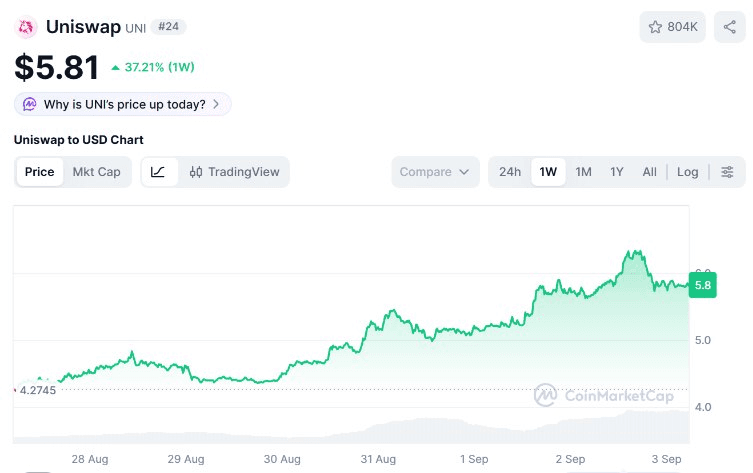Choose the 1Y time range
The height and width of the screenshot is (473, 753).
(x=616, y=172)
